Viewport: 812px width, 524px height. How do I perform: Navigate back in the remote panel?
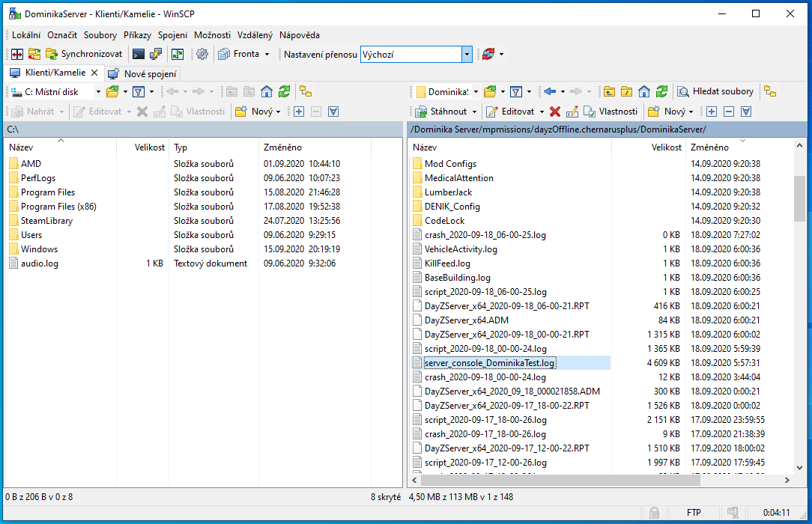(x=550, y=91)
